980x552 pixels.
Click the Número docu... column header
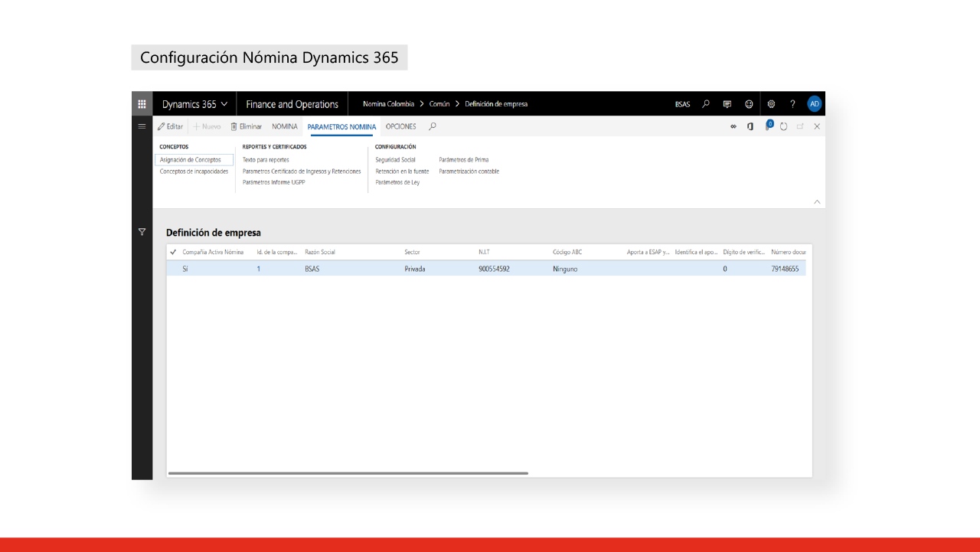tap(789, 252)
